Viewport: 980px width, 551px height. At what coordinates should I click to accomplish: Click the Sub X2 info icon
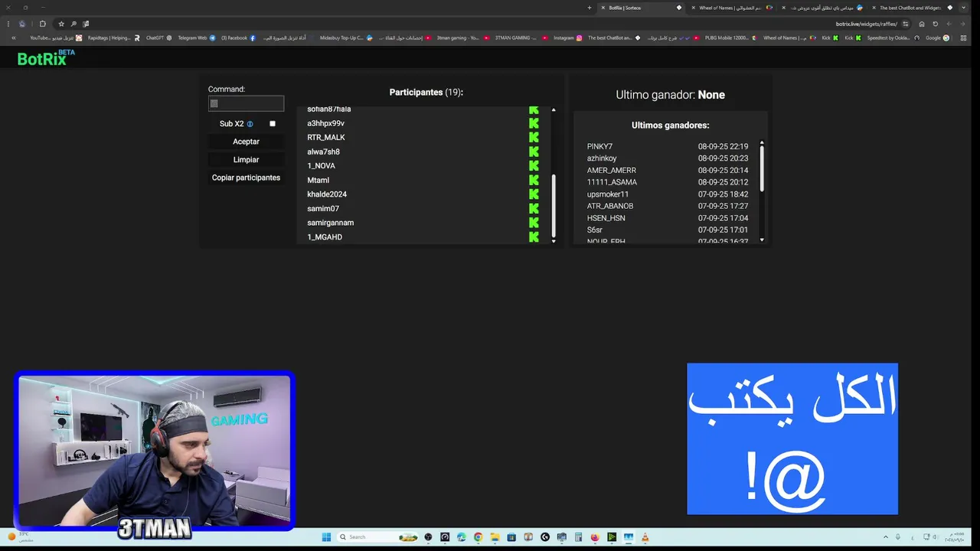(x=250, y=124)
